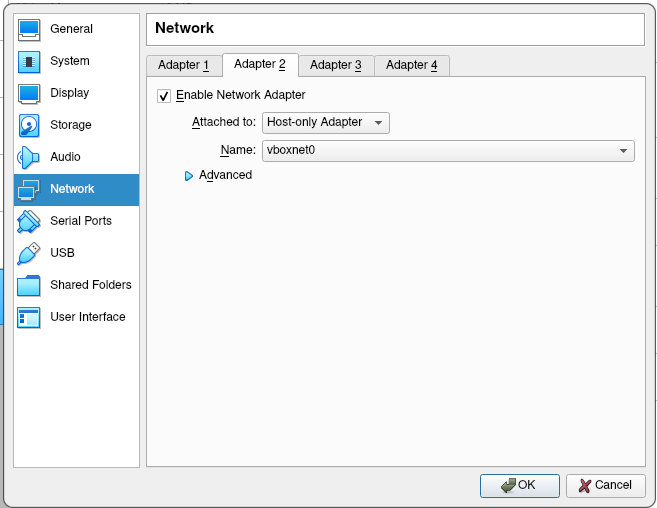Select User Interface category label

(88, 317)
